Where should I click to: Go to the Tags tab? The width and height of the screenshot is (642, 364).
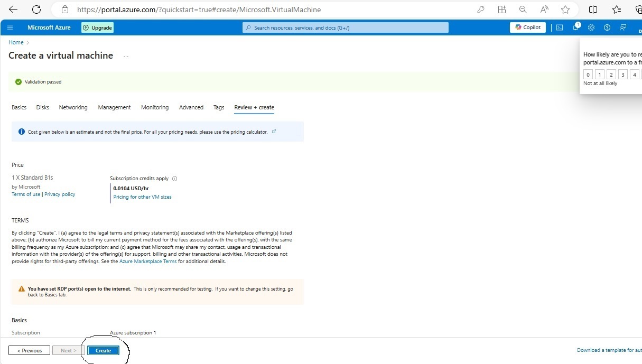(x=219, y=107)
